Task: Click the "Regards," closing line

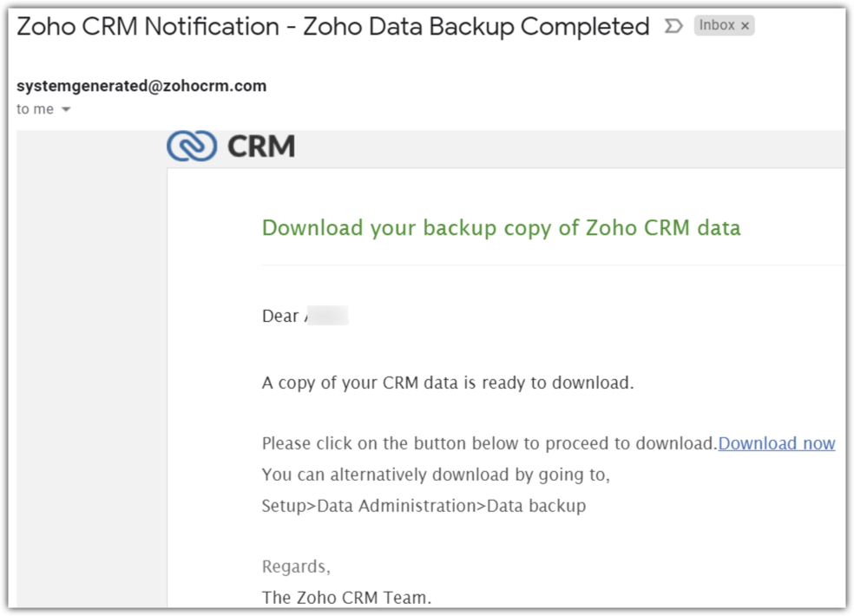Action: pyautogui.click(x=296, y=567)
